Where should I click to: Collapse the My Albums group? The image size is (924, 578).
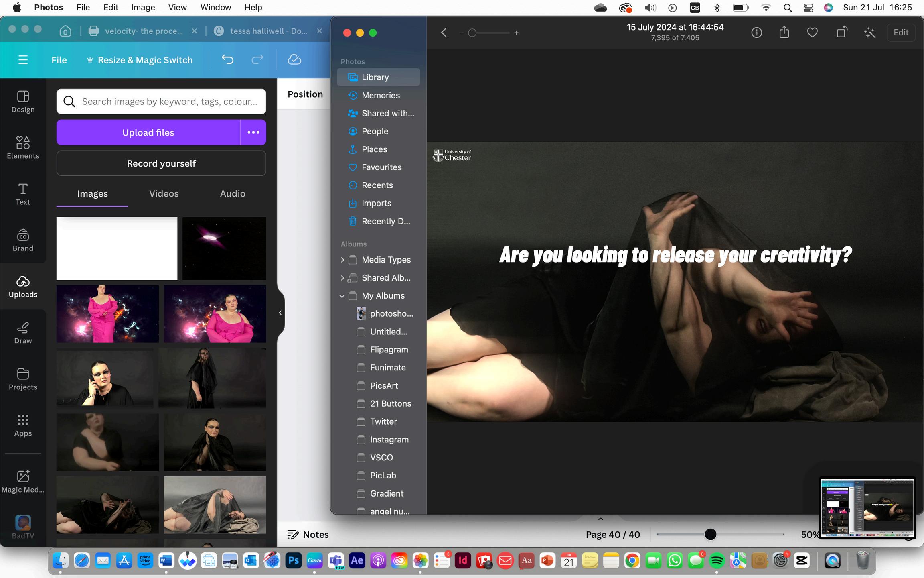[x=342, y=296]
